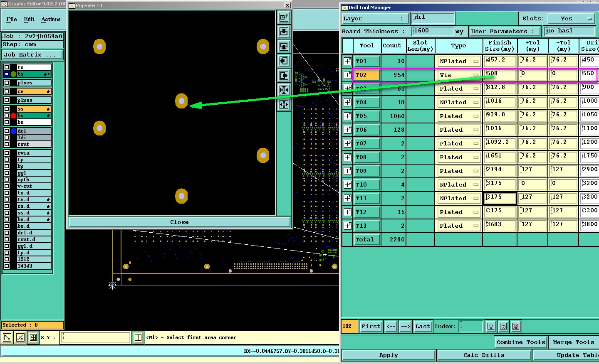Click the First navigation button
This screenshot has width=599, height=364.
pos(371,326)
